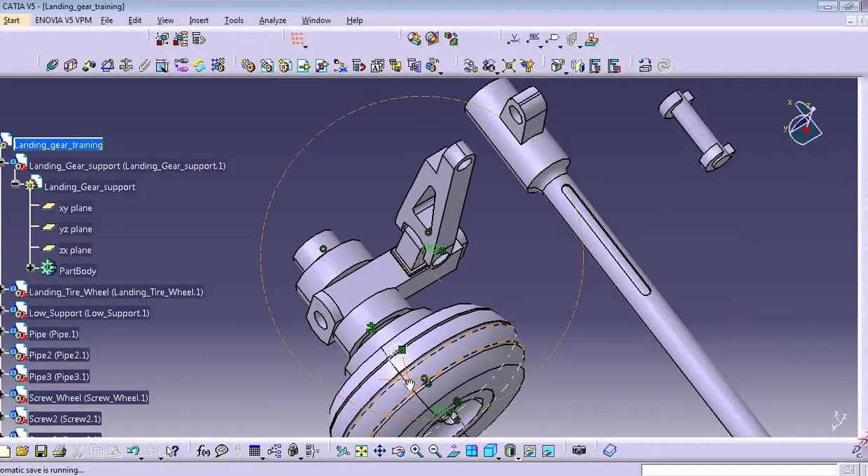This screenshot has height=476, width=868.
Task: Click the Open folder icon
Action: pos(22,451)
